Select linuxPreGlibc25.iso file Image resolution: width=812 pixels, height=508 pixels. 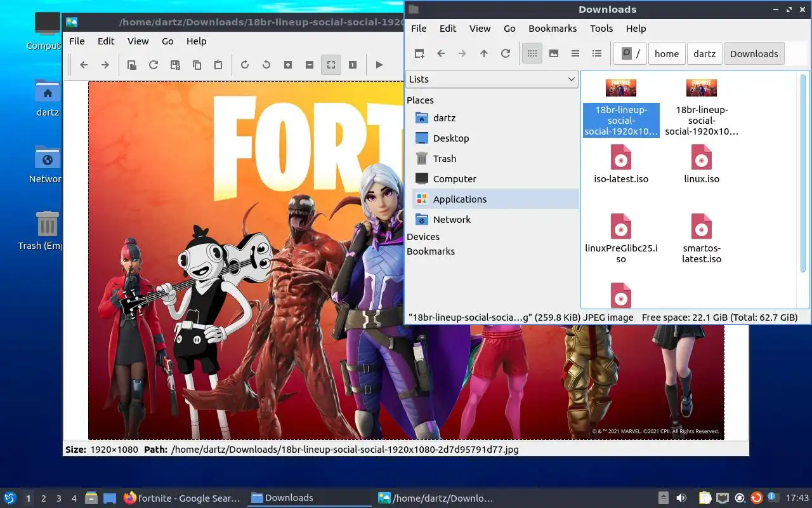coord(621,239)
